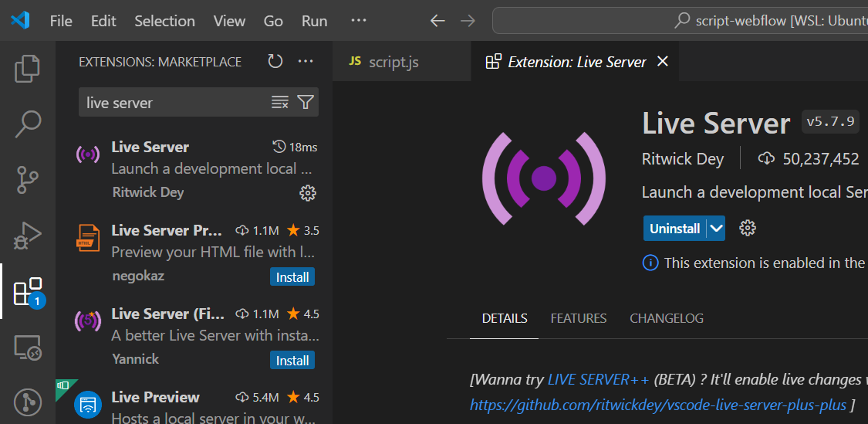Expand the Uninstall dropdown arrow
The image size is (868, 424).
tap(716, 229)
